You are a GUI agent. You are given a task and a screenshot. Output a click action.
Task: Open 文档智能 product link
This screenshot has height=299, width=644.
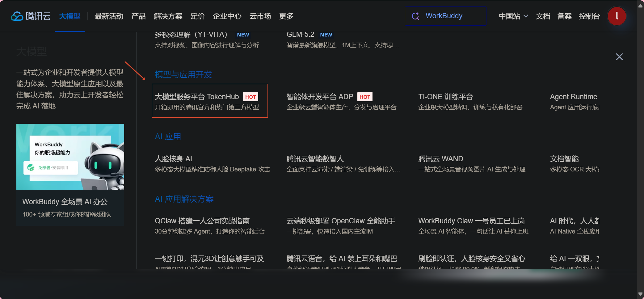564,159
